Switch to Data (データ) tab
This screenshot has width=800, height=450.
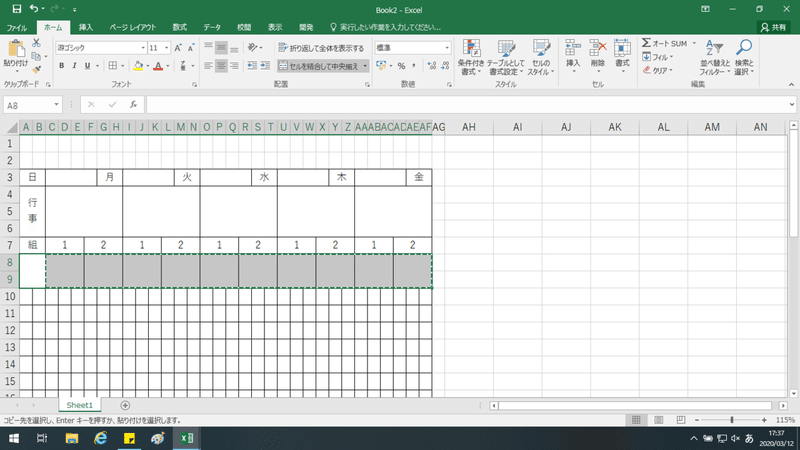click(x=212, y=27)
